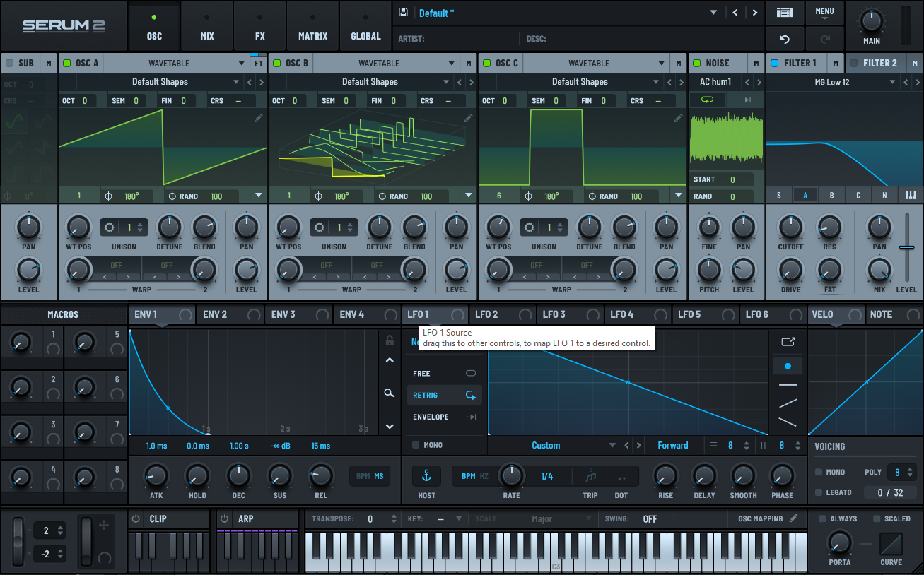Click the filter LEVEL vertical slider
This screenshot has width=924, height=575.
(x=906, y=247)
